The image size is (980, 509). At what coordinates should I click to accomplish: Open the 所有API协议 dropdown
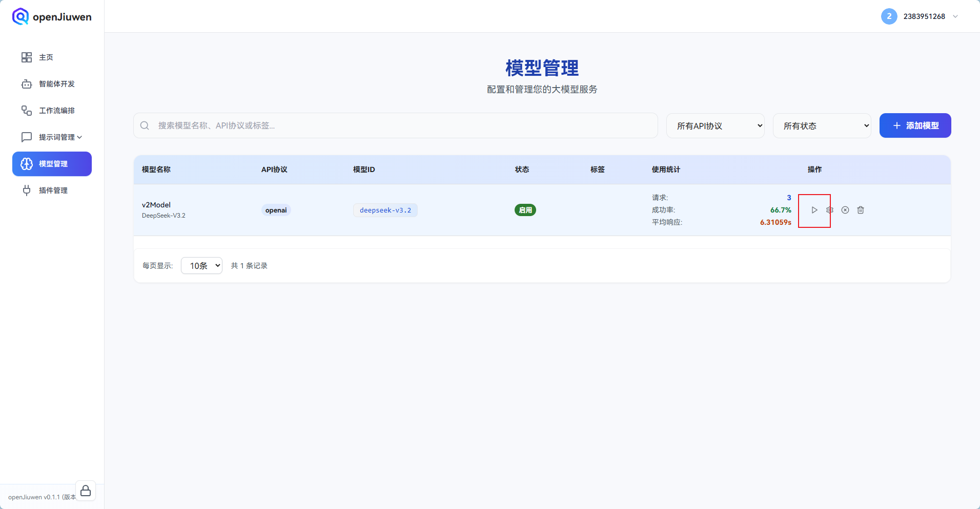(x=715, y=125)
